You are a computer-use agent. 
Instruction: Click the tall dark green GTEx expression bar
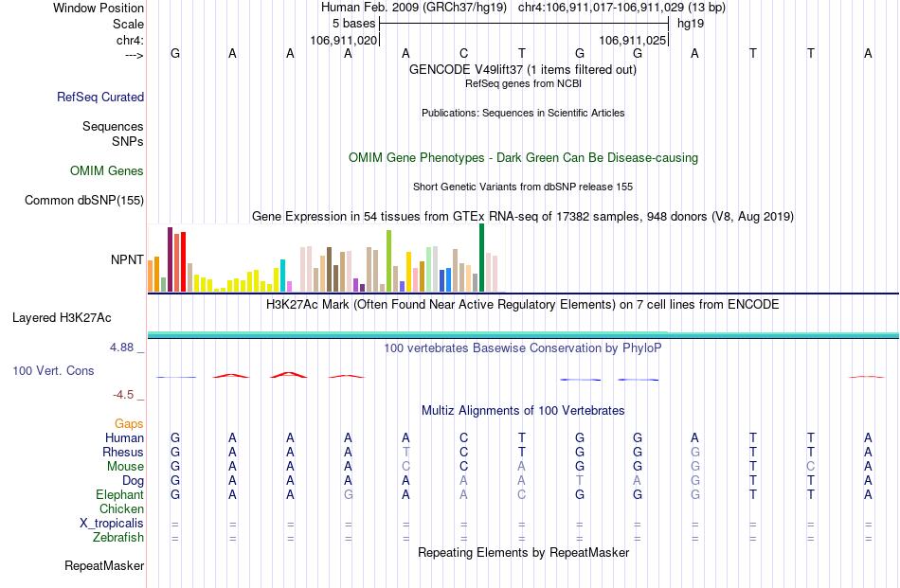pyautogui.click(x=481, y=258)
